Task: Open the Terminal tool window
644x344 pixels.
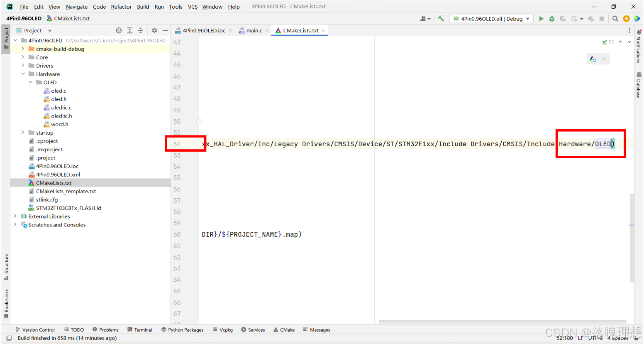Action: pos(140,330)
